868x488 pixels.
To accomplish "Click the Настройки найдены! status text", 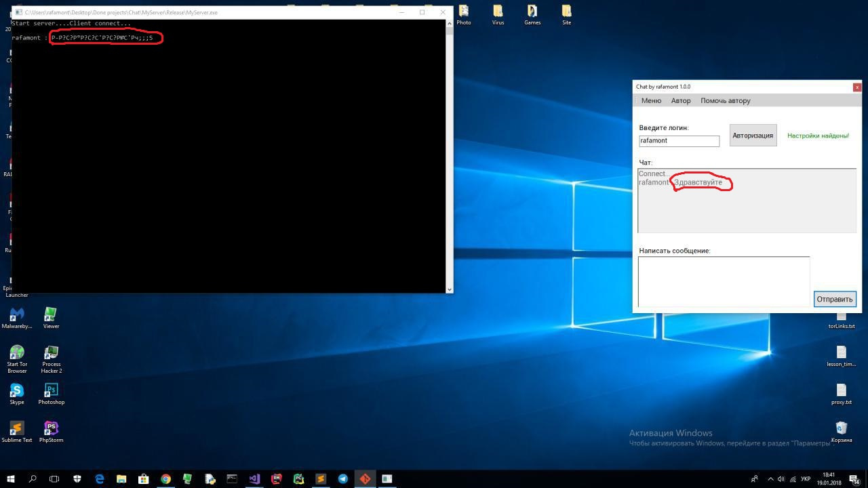I will pos(818,136).
